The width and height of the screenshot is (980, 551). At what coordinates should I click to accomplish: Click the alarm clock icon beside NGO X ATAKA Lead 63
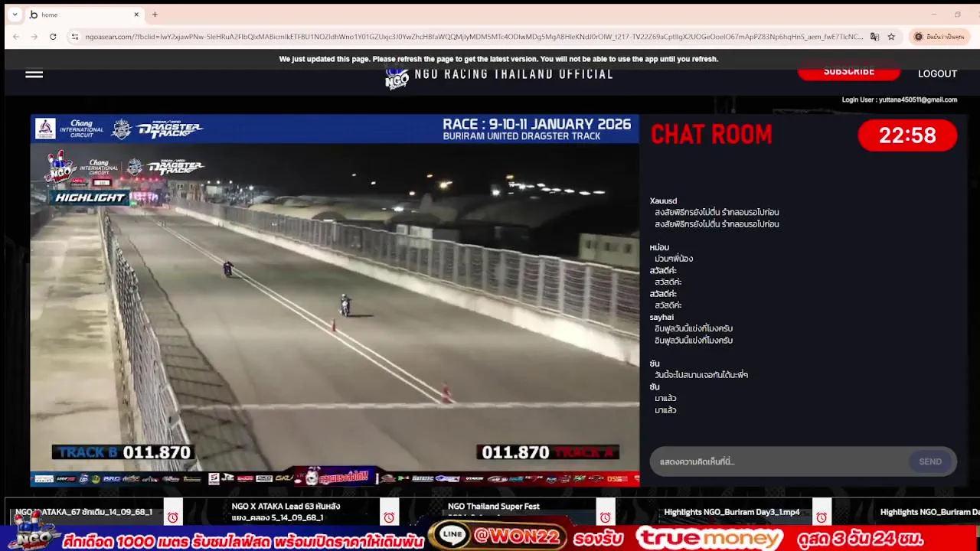[389, 518]
